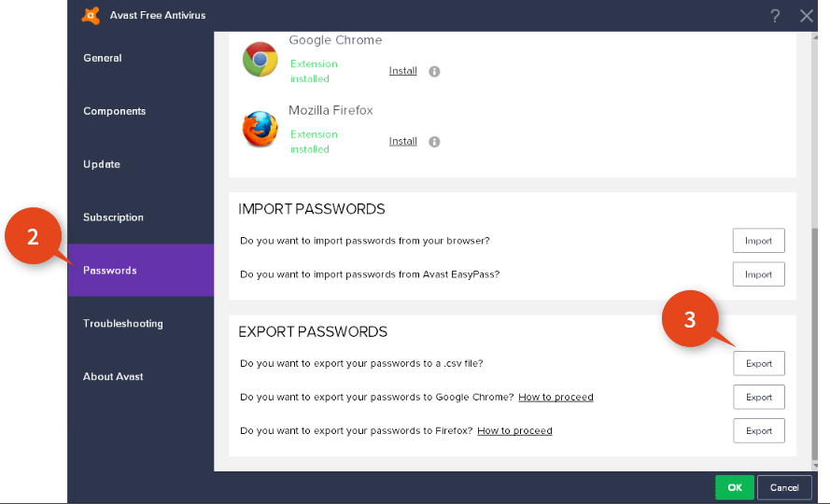Close the Avast settings window
The height and width of the screenshot is (504, 830).
click(806, 16)
